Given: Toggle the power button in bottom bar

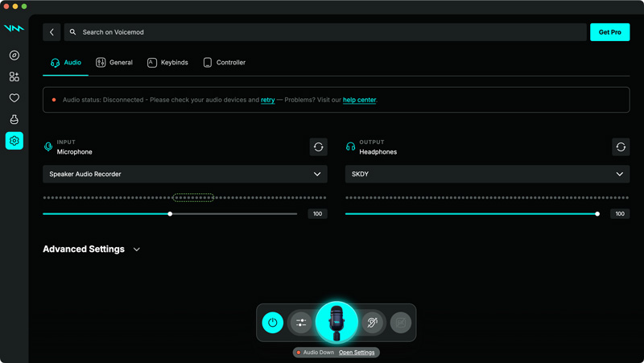Looking at the screenshot, I should tap(273, 322).
